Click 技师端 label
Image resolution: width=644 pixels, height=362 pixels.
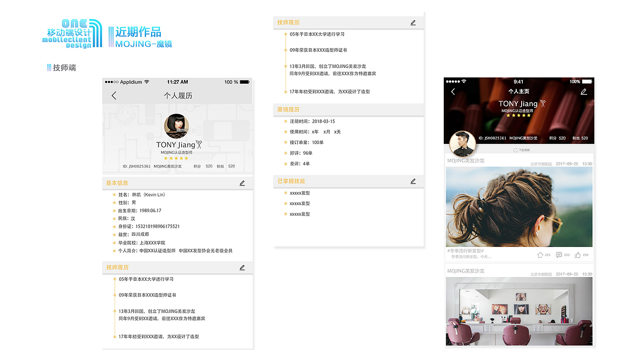coord(64,67)
